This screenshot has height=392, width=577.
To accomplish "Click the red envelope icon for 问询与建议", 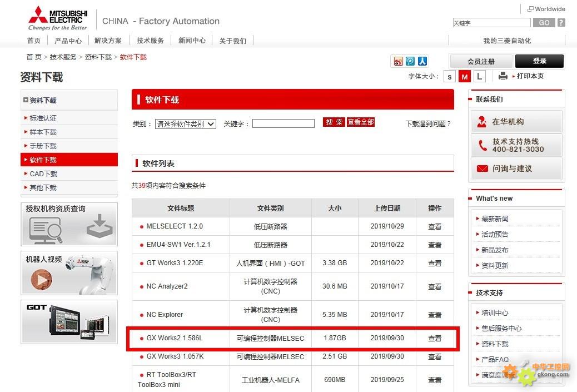I will 482,168.
